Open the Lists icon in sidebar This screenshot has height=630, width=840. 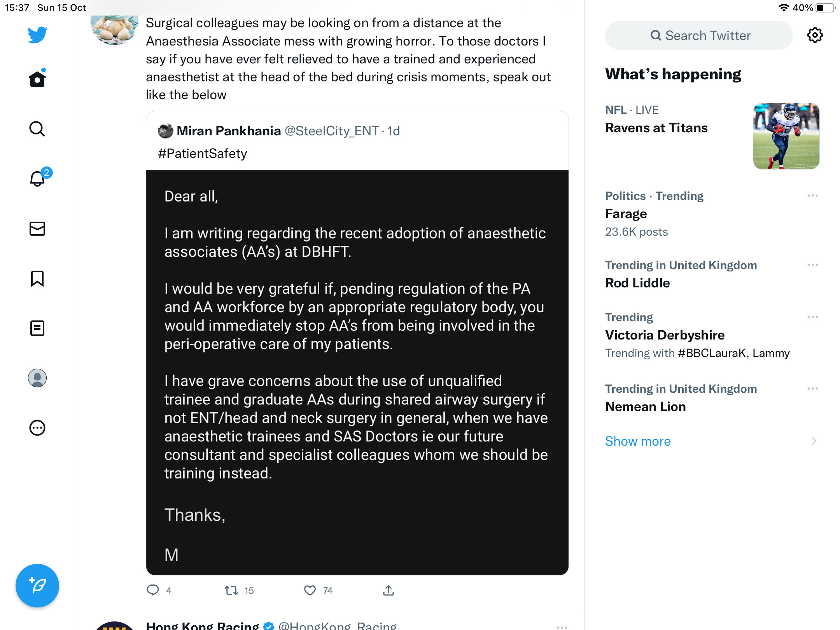coord(37,328)
